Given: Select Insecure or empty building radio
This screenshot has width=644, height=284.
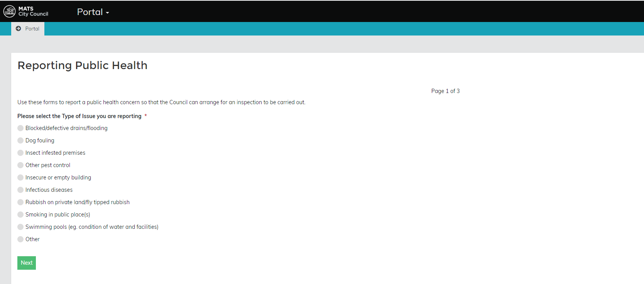Looking at the screenshot, I should pos(20,177).
